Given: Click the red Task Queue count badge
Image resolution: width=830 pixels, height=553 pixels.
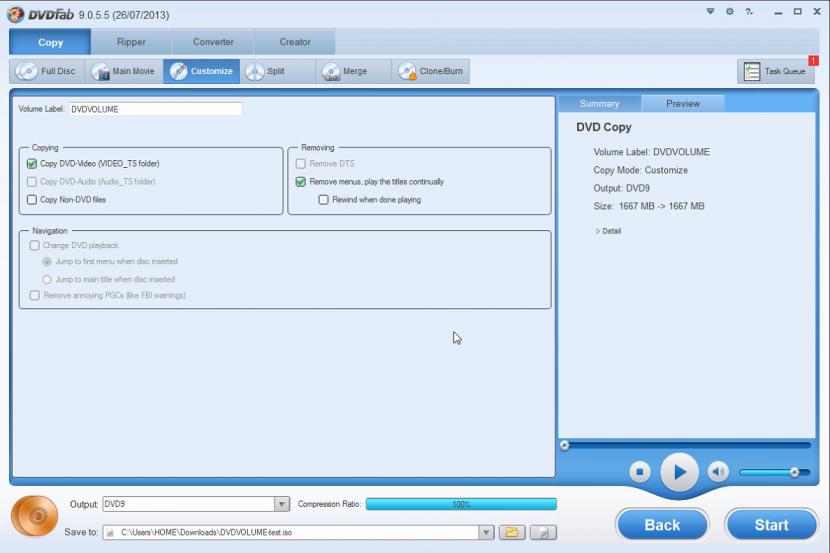Looking at the screenshot, I should tap(814, 61).
